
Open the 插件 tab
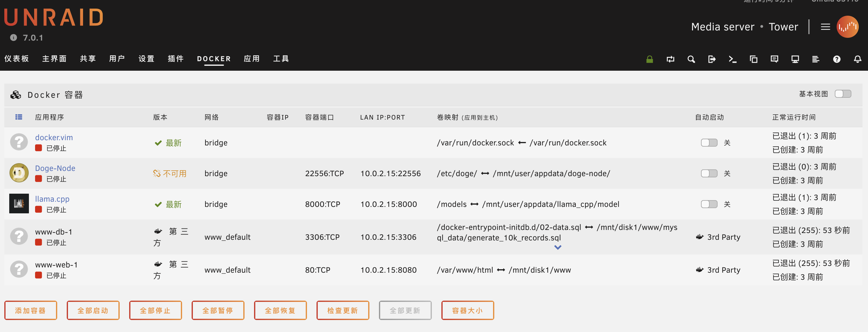176,59
